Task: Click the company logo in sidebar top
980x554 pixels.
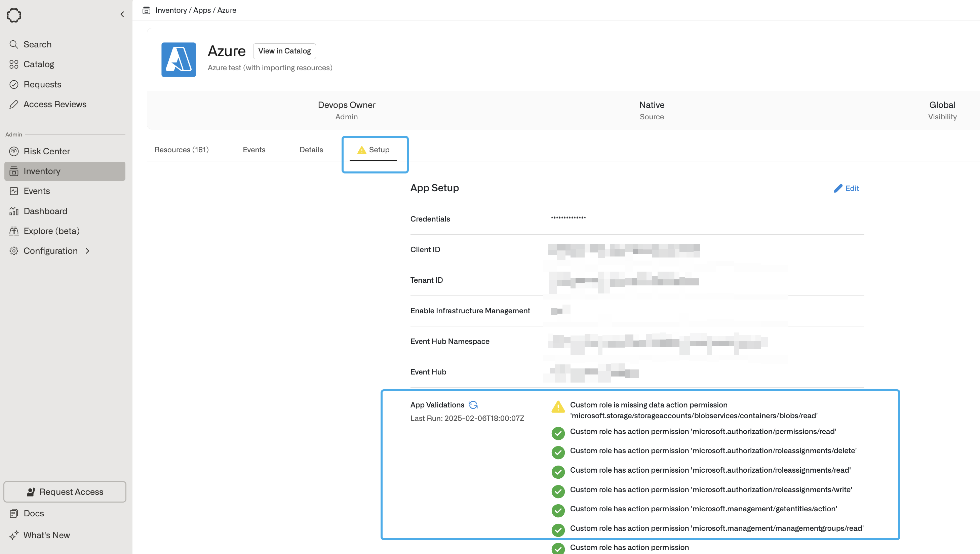Action: coord(14,15)
